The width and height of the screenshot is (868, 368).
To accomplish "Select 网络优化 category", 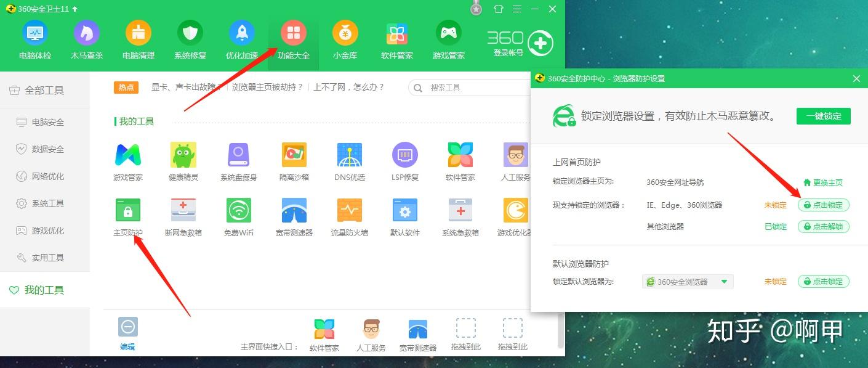I will 45,176.
